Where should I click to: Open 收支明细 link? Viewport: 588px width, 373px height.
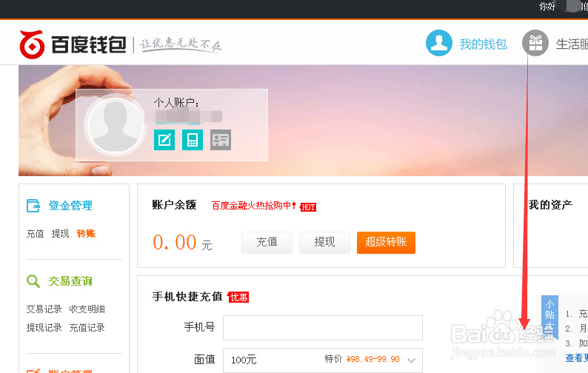pos(87,309)
